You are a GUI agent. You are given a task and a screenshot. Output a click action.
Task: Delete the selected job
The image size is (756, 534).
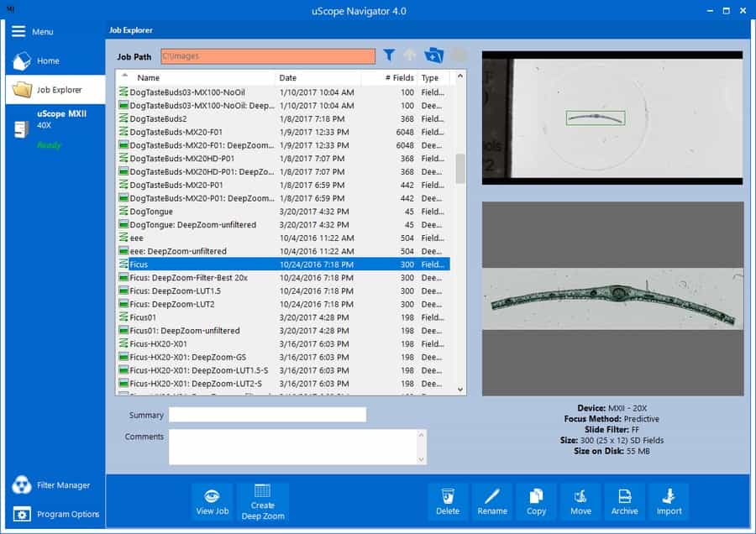click(448, 500)
